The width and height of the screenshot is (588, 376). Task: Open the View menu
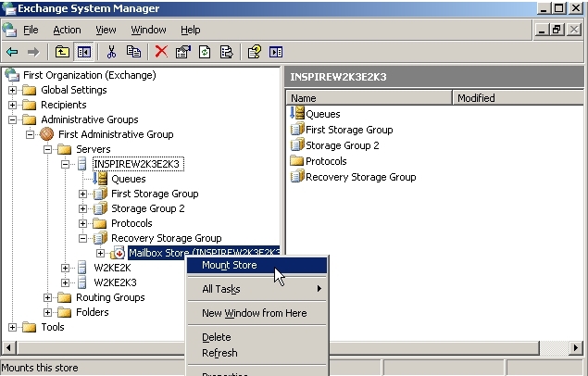click(106, 30)
